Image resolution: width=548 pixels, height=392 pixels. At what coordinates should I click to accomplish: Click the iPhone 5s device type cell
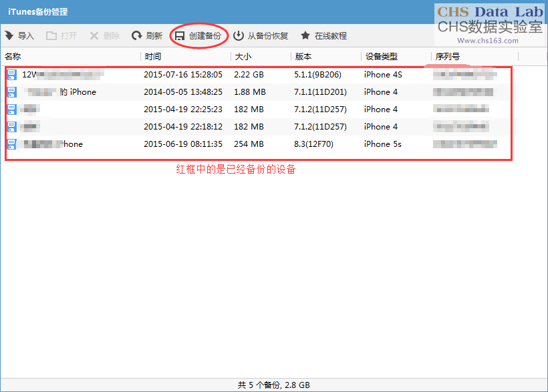point(382,144)
